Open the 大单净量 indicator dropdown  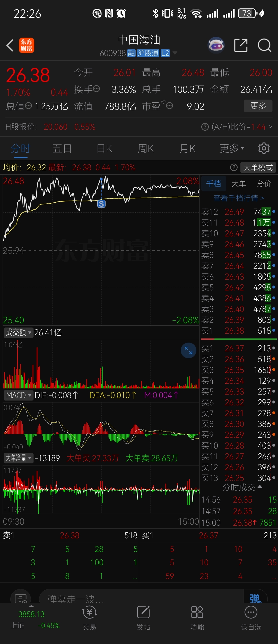18,458
